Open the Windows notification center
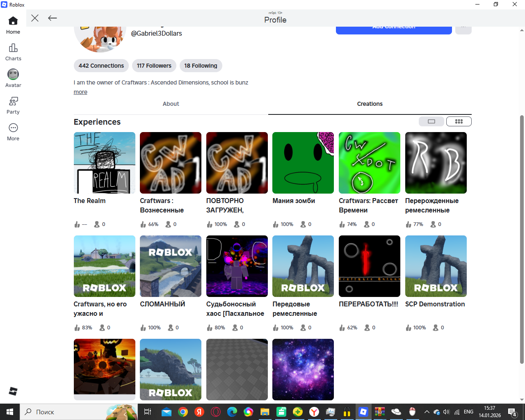This screenshot has width=525, height=420. coord(512,412)
